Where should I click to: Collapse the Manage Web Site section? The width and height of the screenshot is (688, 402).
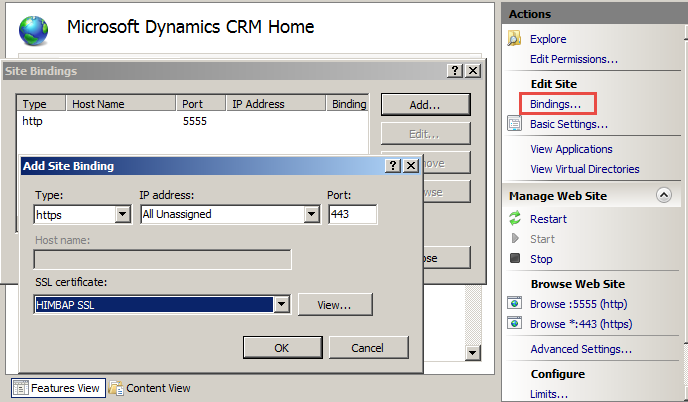[x=663, y=195]
